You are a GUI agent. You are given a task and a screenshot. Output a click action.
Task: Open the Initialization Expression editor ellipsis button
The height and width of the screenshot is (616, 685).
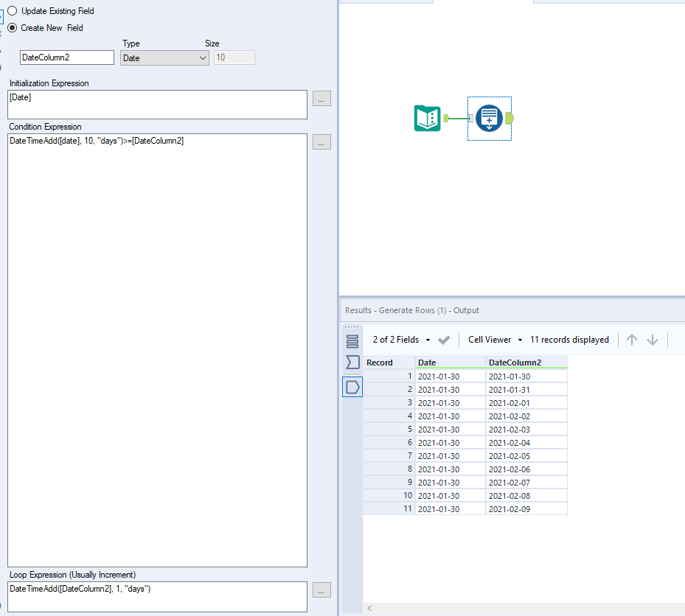(321, 99)
